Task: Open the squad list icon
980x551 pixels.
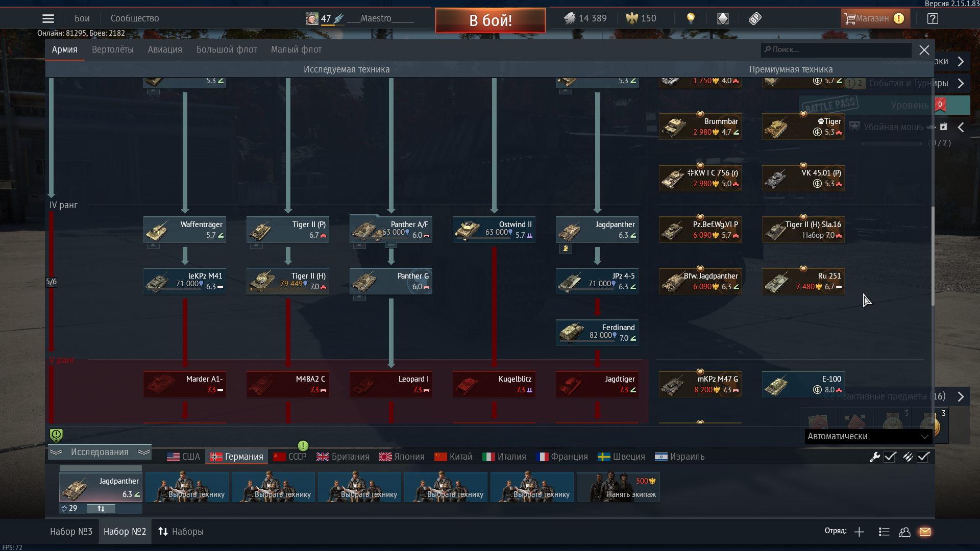Action: tap(884, 532)
